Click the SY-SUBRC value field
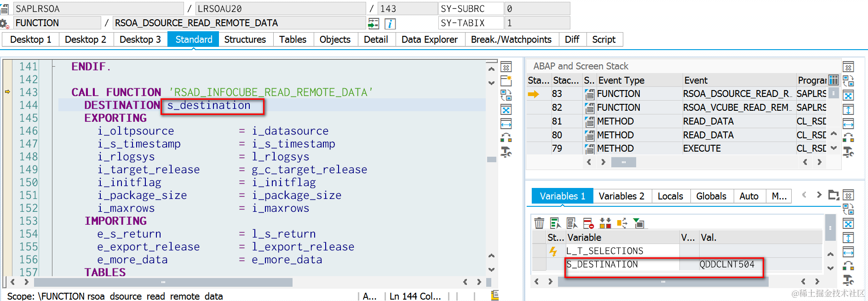This screenshot has height=301, width=868. [x=537, y=9]
